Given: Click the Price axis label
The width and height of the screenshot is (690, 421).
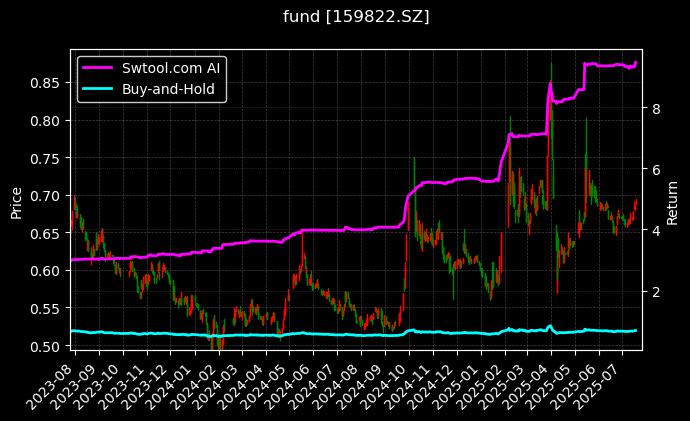Looking at the screenshot, I should [x=16, y=199].
